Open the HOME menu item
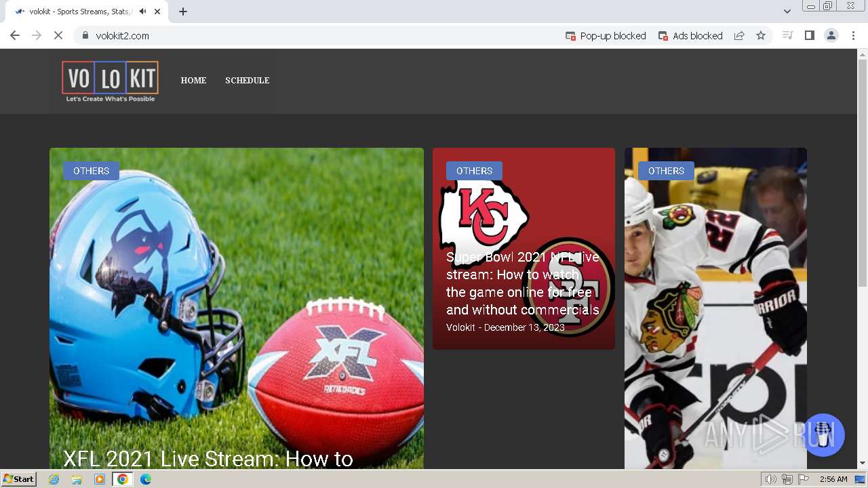868x488 pixels. click(193, 80)
